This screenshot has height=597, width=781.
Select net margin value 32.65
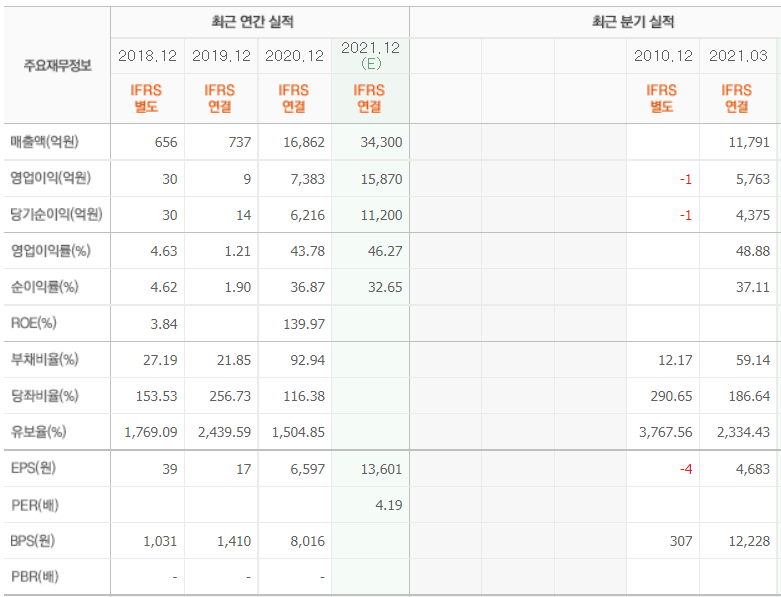[385, 287]
